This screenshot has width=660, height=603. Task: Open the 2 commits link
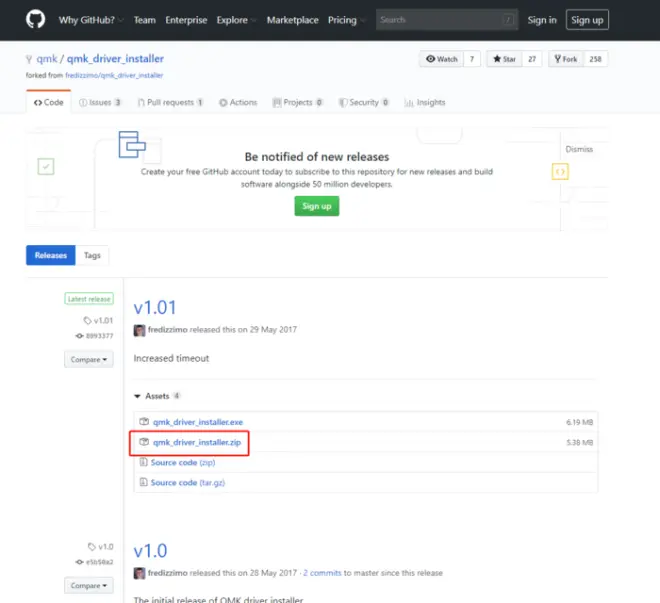coord(322,573)
